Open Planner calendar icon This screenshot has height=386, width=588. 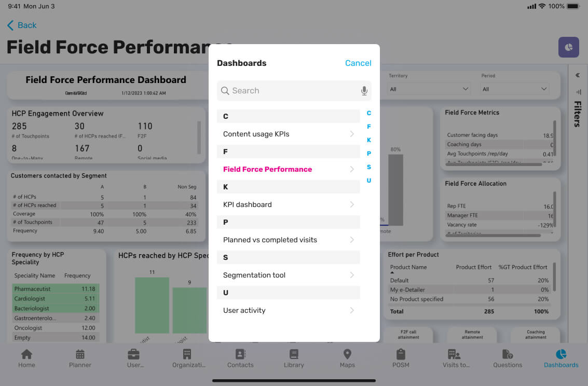(x=80, y=354)
